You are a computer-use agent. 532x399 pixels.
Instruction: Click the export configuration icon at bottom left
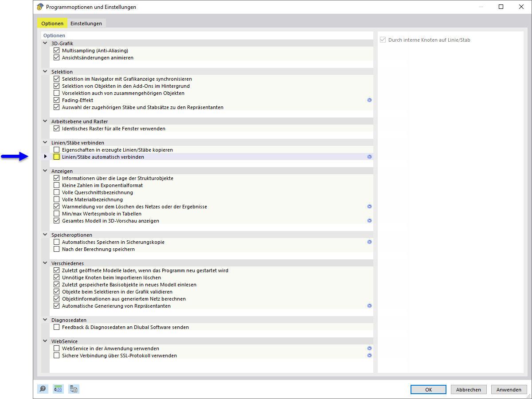tap(74, 389)
